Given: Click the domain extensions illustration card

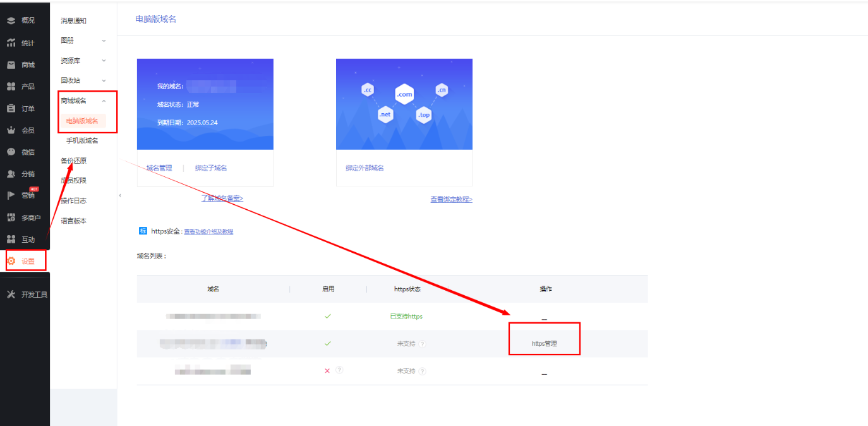Looking at the screenshot, I should click(x=404, y=104).
